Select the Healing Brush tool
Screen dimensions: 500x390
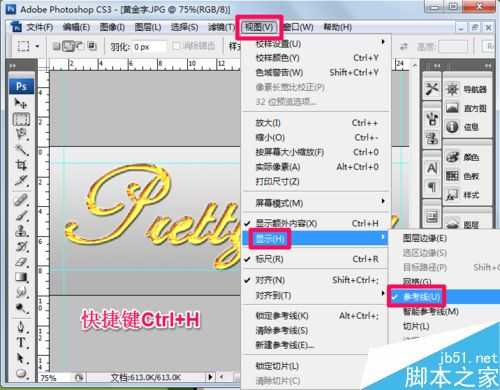(x=21, y=200)
